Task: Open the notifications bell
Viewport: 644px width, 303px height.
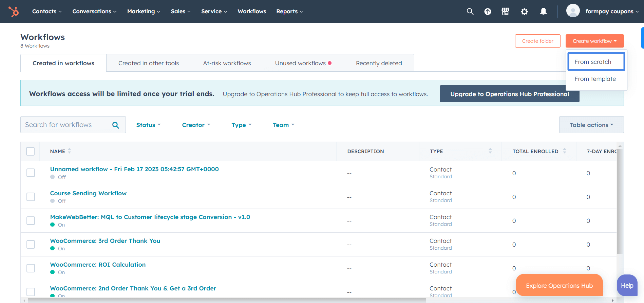Action: pyautogui.click(x=543, y=12)
